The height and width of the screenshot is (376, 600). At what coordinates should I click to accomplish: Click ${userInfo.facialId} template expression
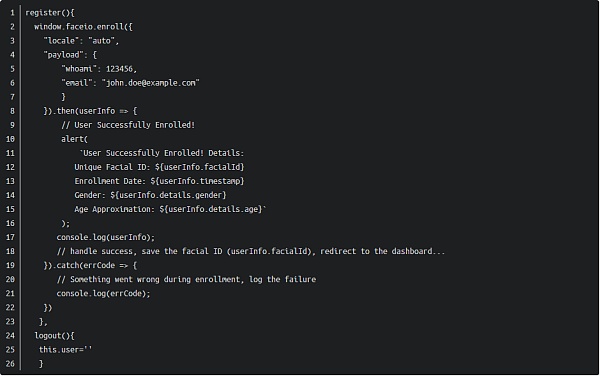[x=199, y=167]
